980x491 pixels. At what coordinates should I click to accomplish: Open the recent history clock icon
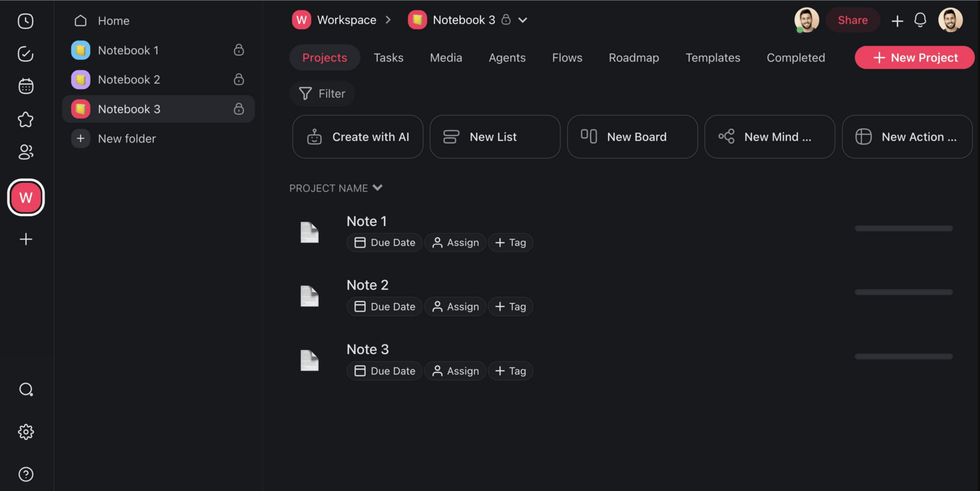pyautogui.click(x=26, y=21)
